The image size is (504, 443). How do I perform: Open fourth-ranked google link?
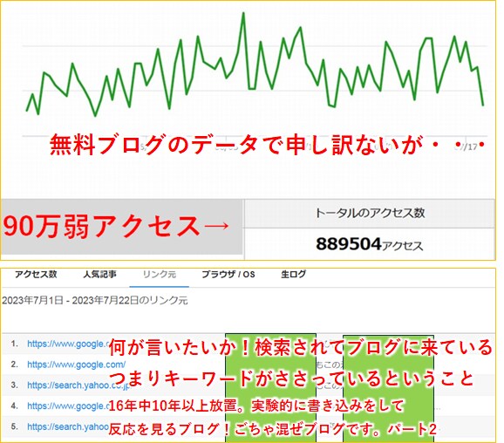[x=68, y=406]
